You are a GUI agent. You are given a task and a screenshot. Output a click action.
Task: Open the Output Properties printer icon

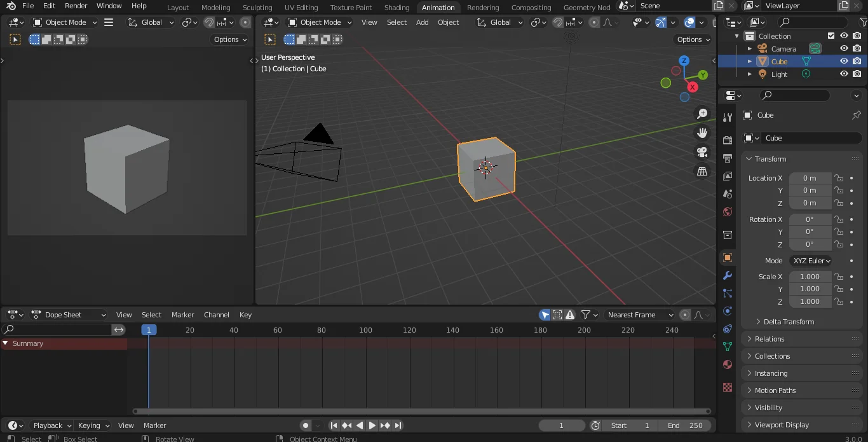[728, 158]
